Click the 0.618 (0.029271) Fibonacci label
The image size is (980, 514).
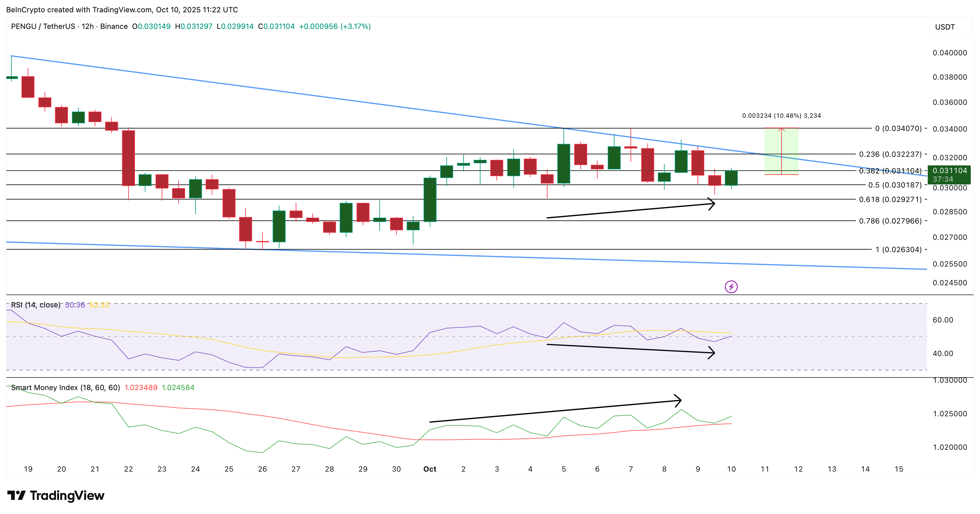pyautogui.click(x=890, y=200)
